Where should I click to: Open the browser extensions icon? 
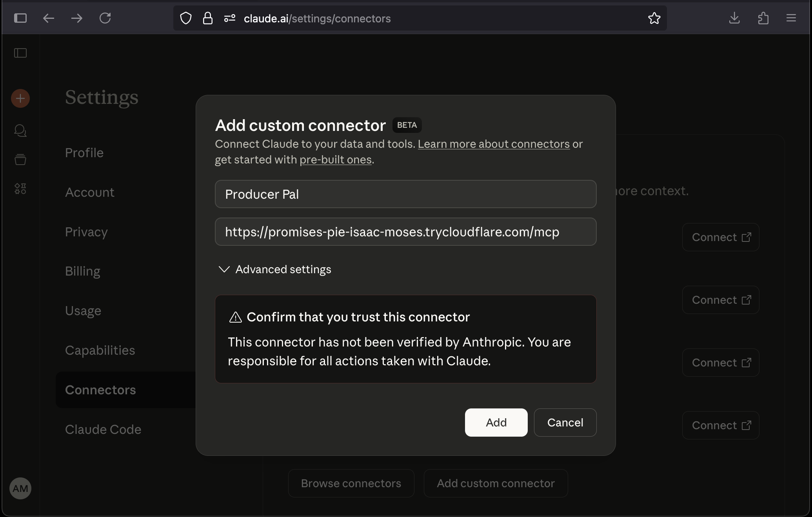[763, 18]
